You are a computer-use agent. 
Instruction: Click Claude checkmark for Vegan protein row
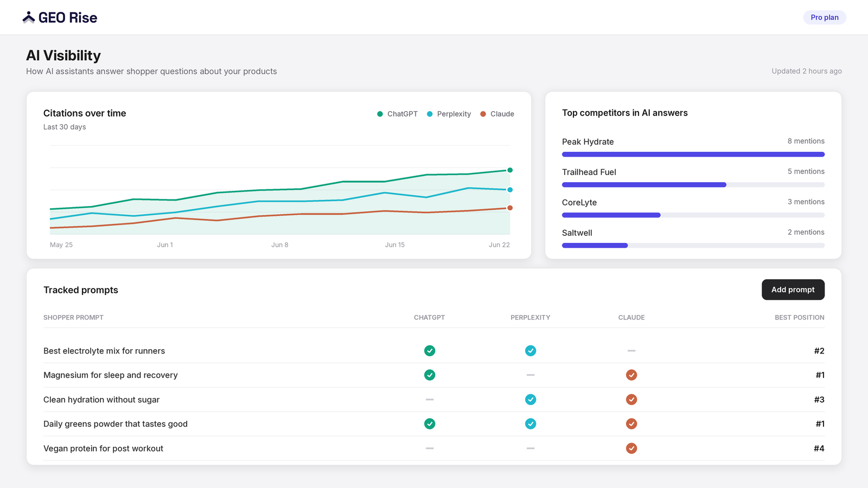(631, 448)
